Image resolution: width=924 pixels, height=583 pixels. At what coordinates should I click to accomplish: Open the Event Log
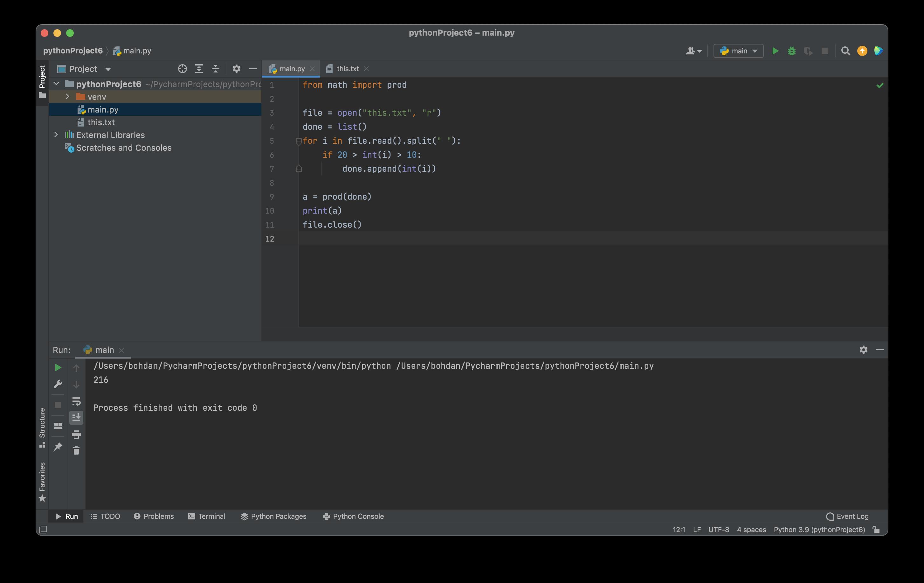[847, 516]
